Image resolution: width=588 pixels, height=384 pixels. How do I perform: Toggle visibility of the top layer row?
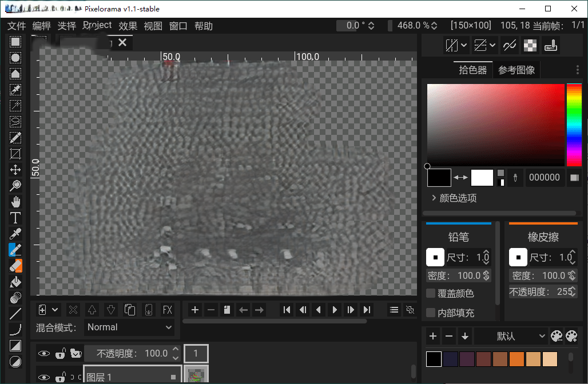(44, 353)
